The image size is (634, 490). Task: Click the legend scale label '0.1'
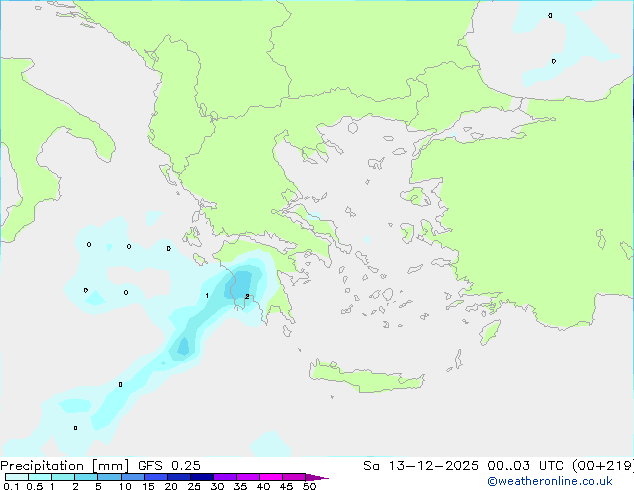point(11,486)
